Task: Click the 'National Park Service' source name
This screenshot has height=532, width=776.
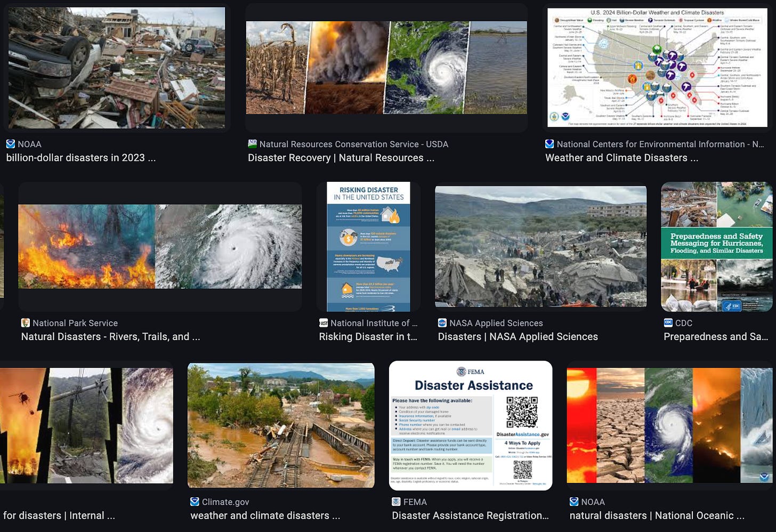Action: pyautogui.click(x=75, y=323)
